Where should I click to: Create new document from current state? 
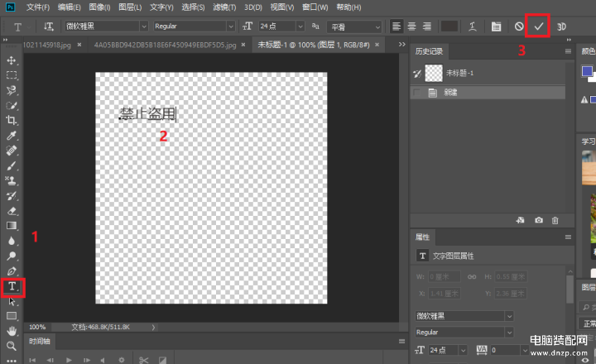(x=520, y=220)
